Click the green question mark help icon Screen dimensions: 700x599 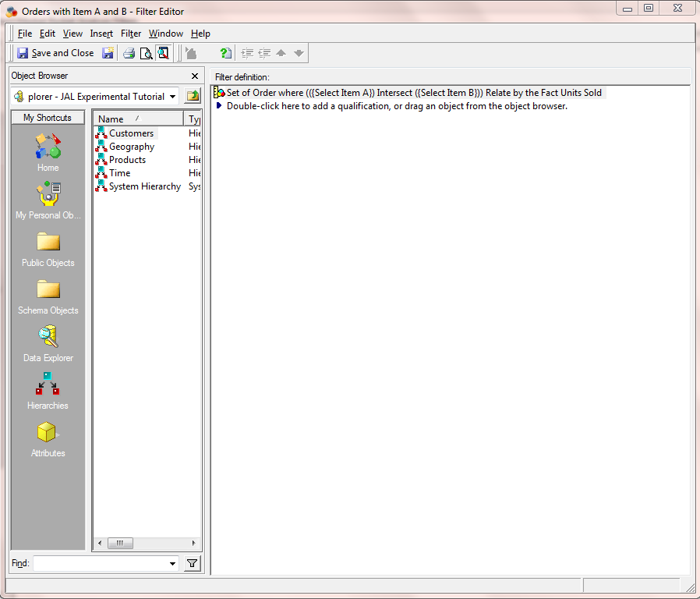(225, 52)
